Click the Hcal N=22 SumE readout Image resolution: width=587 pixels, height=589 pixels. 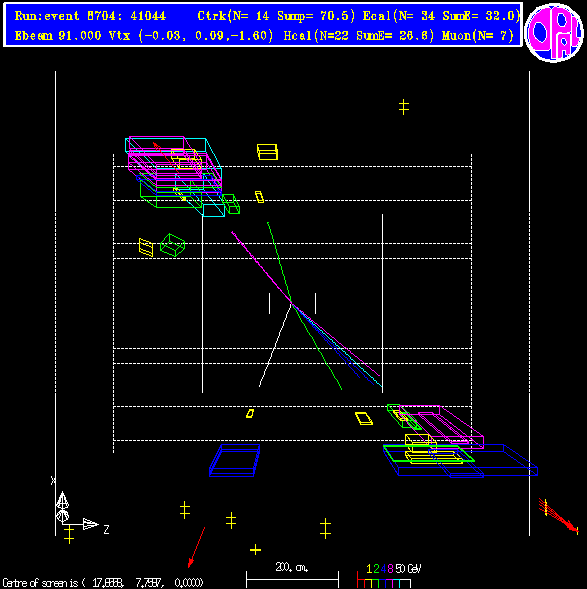coord(359,36)
